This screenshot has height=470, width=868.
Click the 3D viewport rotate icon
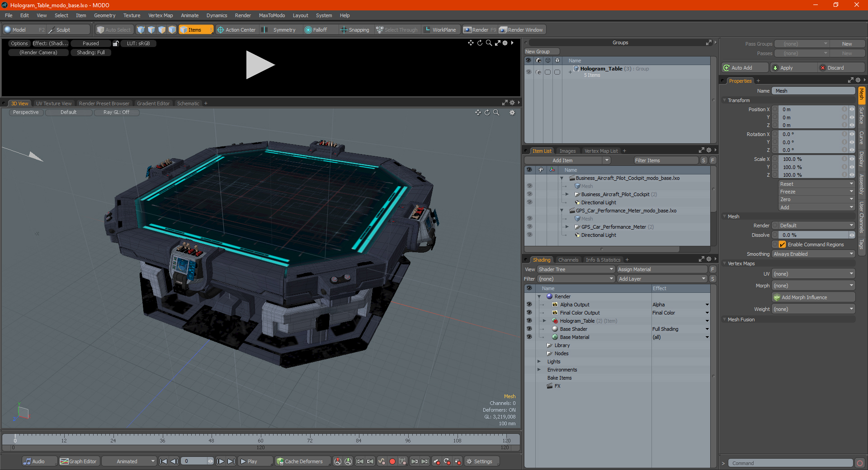pyautogui.click(x=487, y=113)
